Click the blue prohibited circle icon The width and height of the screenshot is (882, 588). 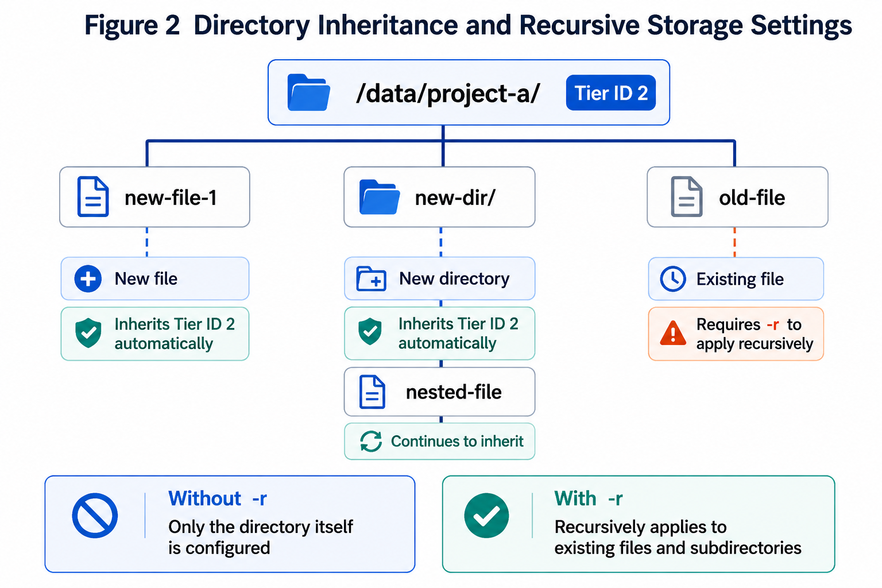[95, 516]
